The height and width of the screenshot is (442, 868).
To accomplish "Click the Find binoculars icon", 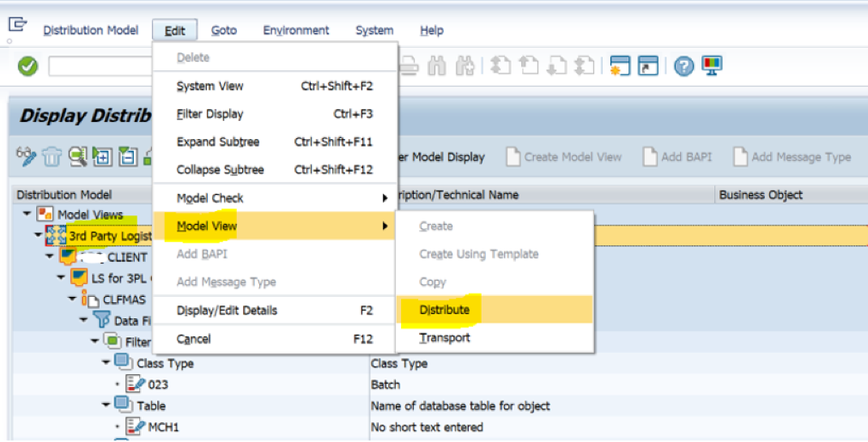I will 437,66.
